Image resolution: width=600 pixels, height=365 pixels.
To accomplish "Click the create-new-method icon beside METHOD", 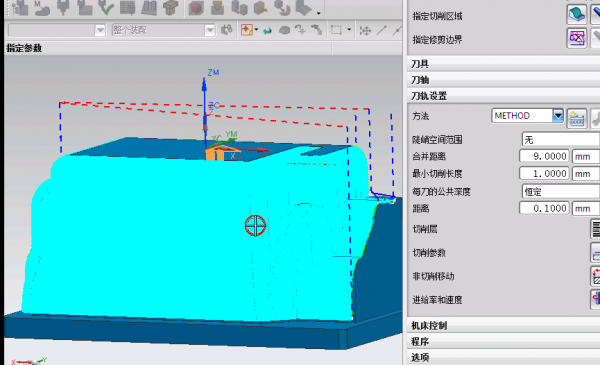I will pos(577,118).
